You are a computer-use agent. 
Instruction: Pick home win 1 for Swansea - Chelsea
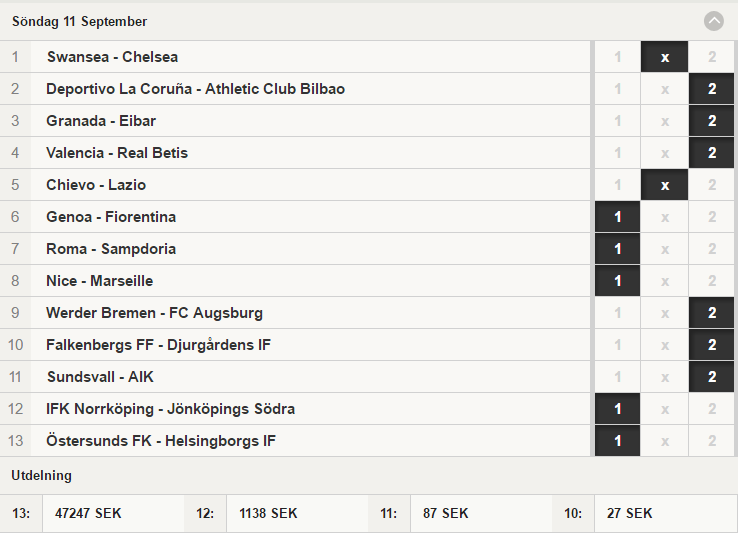618,57
